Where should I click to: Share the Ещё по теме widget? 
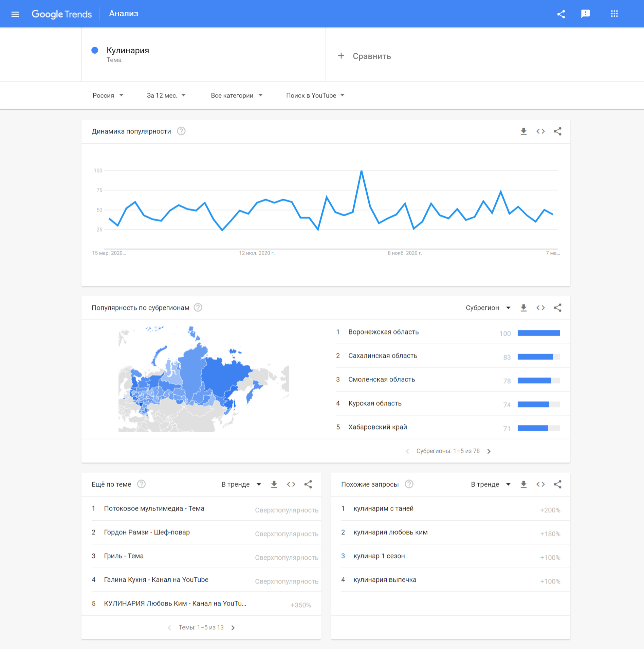coord(308,484)
